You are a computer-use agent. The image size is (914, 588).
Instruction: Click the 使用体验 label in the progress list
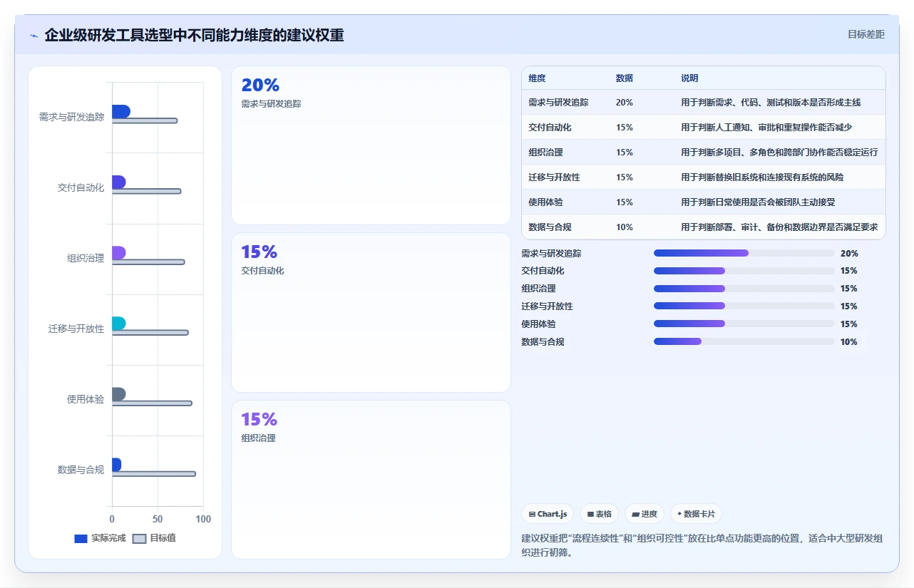(x=538, y=324)
